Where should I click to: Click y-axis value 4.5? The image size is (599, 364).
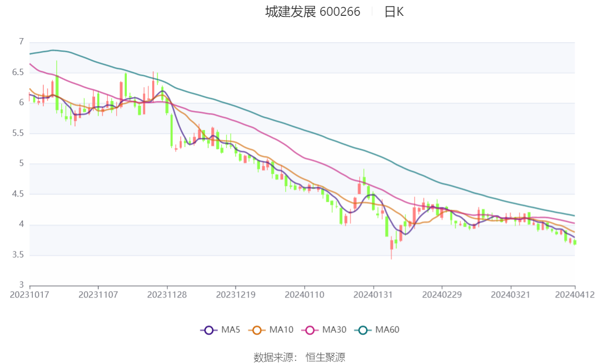pos(18,194)
